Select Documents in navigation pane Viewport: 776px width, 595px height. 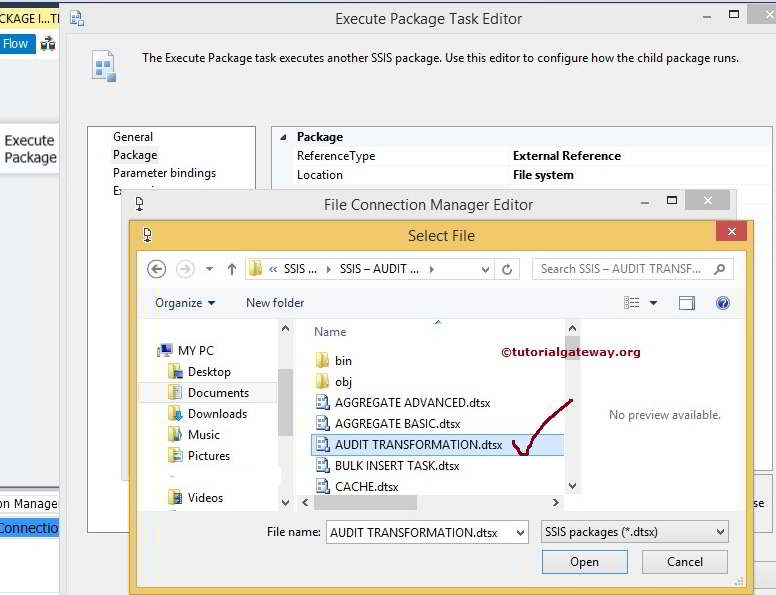tap(218, 393)
